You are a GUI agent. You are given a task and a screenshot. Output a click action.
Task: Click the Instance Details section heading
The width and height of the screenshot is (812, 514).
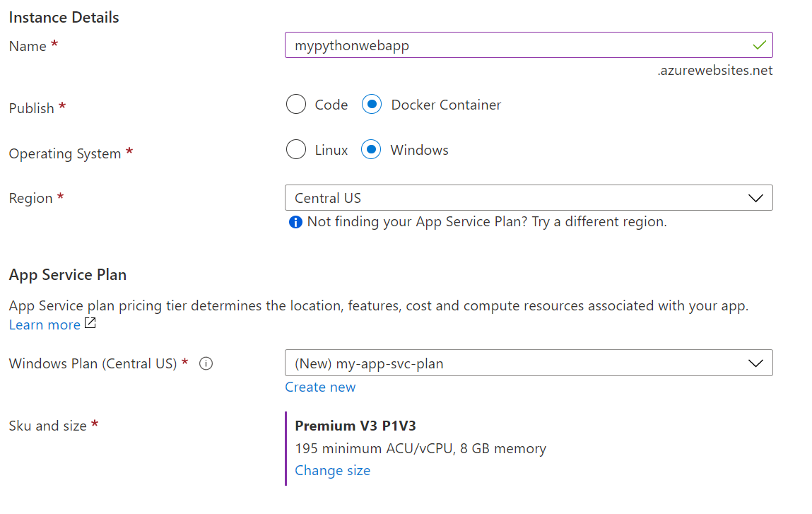tap(64, 17)
